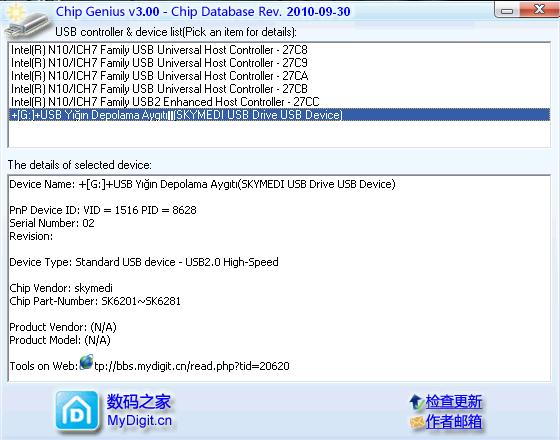The image size is (560, 440).
Task: Click the PnP Device ID line in details
Action: click(x=103, y=210)
